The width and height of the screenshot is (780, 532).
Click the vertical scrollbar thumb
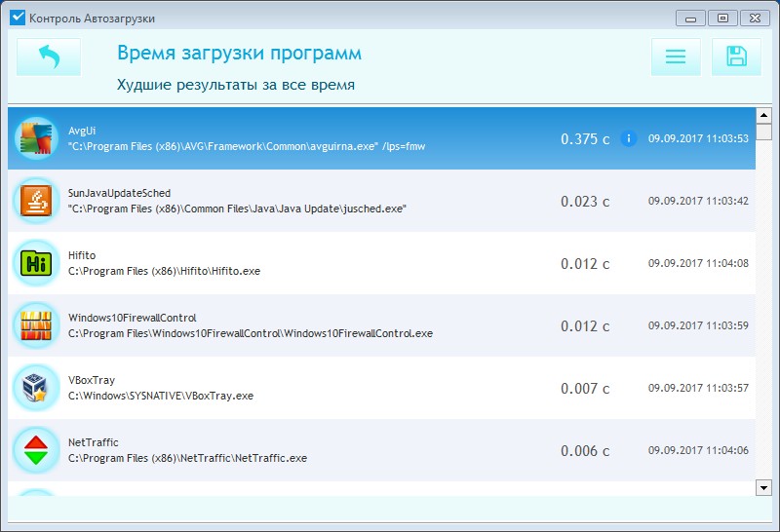pos(763,132)
